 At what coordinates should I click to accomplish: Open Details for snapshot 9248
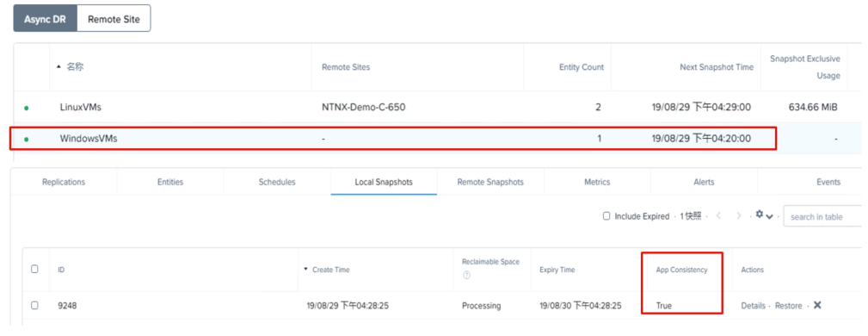point(753,306)
